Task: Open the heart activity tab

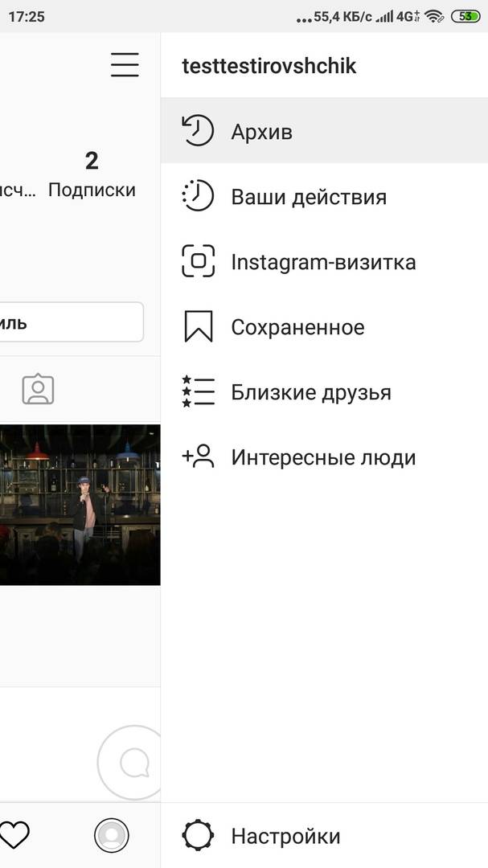Action: [14, 835]
